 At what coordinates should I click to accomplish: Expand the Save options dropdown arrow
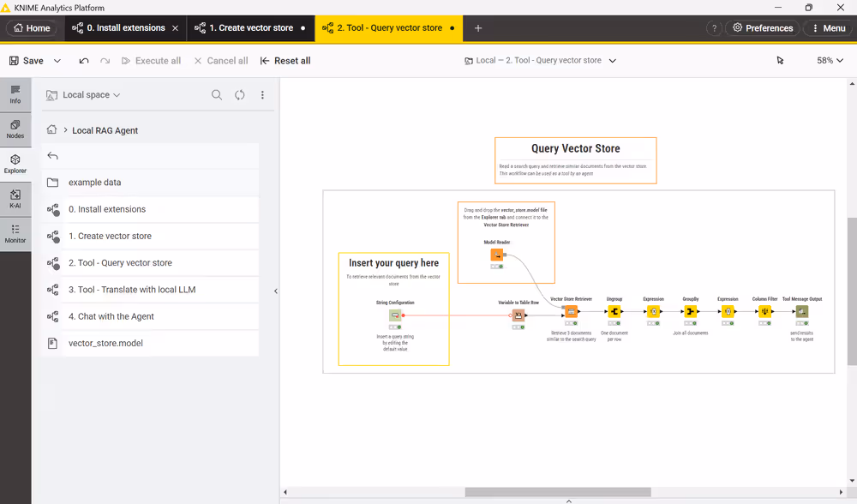[57, 61]
